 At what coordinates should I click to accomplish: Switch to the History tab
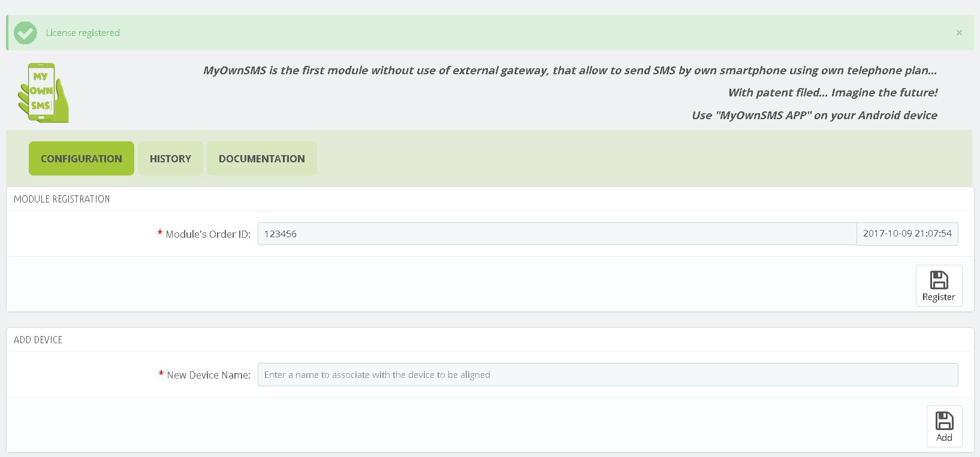[170, 159]
